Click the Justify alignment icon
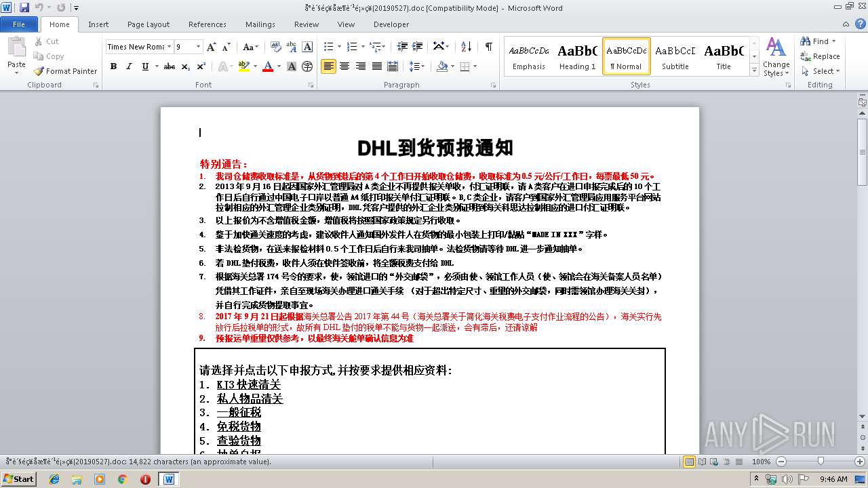The height and width of the screenshot is (488, 868). pyautogui.click(x=376, y=66)
